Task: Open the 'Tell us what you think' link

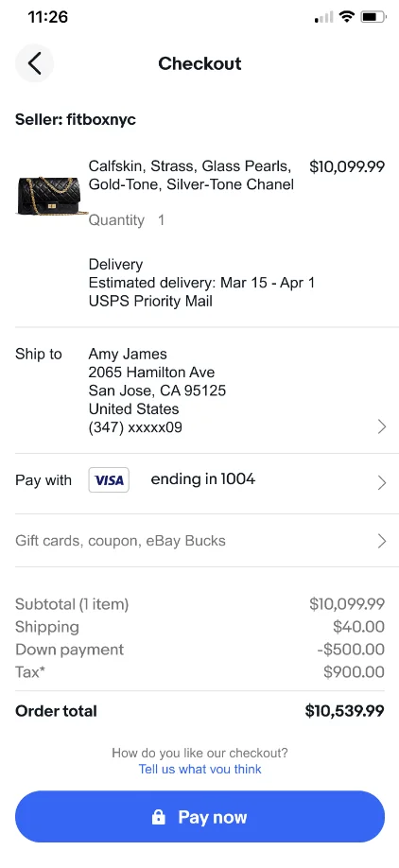Action: 199,769
